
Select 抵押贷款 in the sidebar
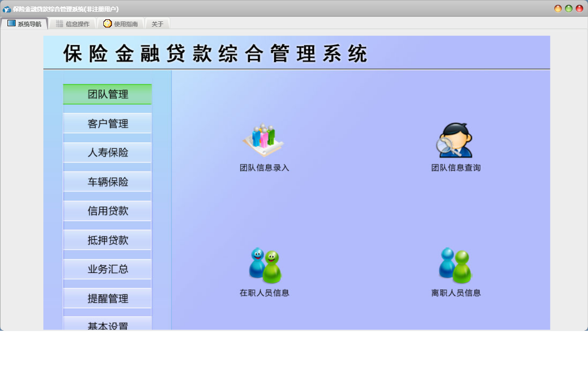click(x=107, y=240)
